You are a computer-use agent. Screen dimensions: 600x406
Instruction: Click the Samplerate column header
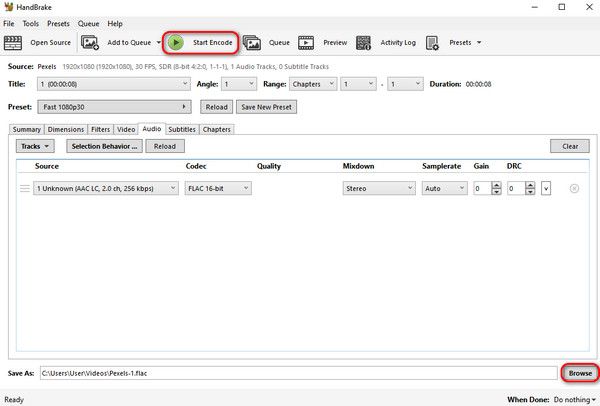coord(442,166)
